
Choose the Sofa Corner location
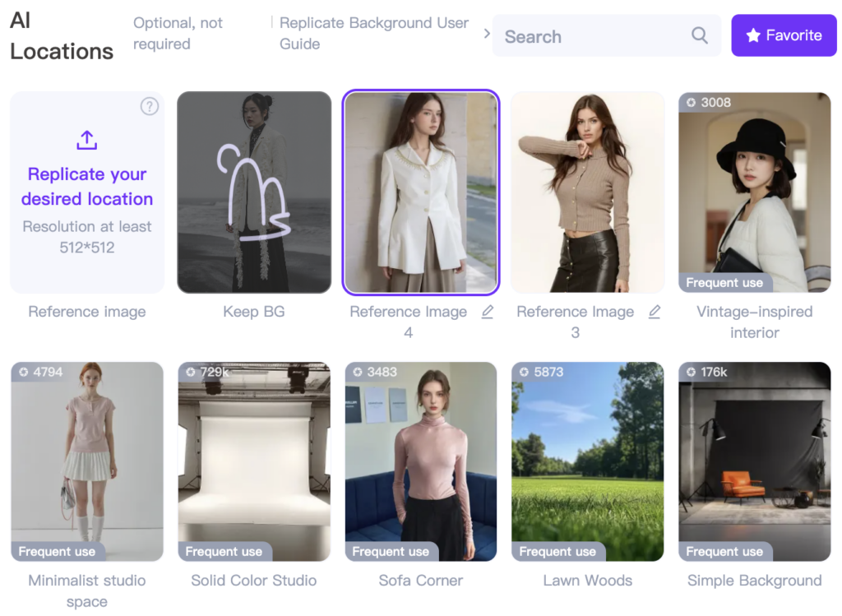pyautogui.click(x=420, y=461)
